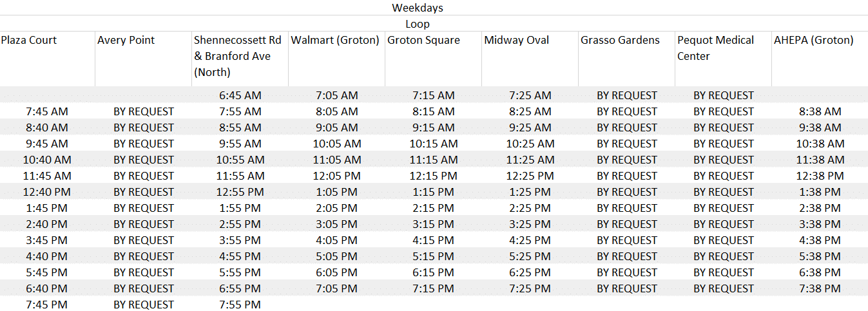Viewport: 868px width, 311px height.
Task: Select the 12:05 PM Walmart cell
Action: 337,176
